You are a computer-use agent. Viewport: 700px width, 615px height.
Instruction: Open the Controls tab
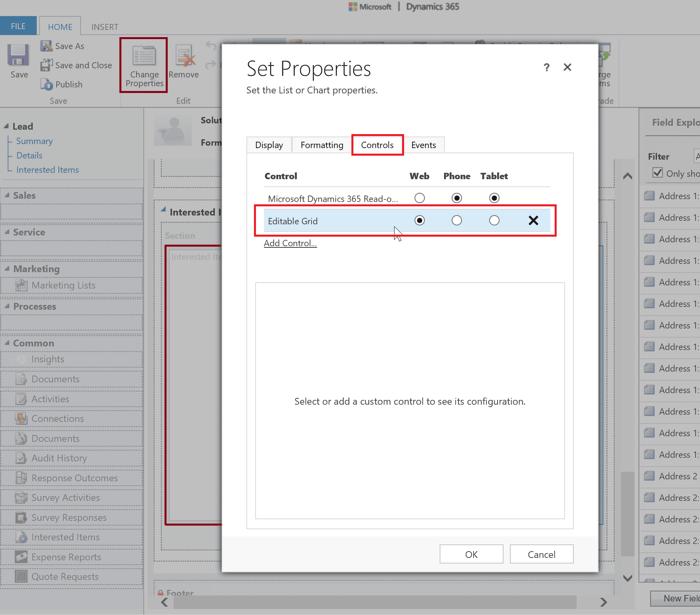tap(377, 145)
